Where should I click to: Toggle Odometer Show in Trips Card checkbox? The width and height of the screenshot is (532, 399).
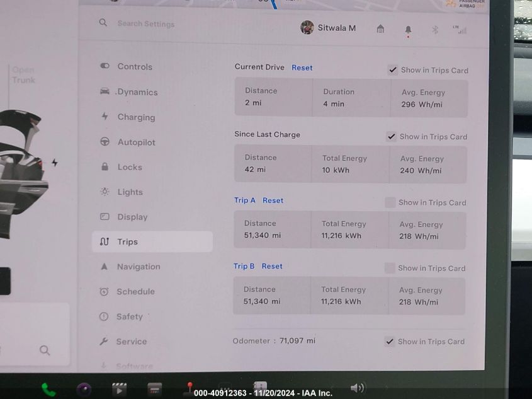[390, 341]
